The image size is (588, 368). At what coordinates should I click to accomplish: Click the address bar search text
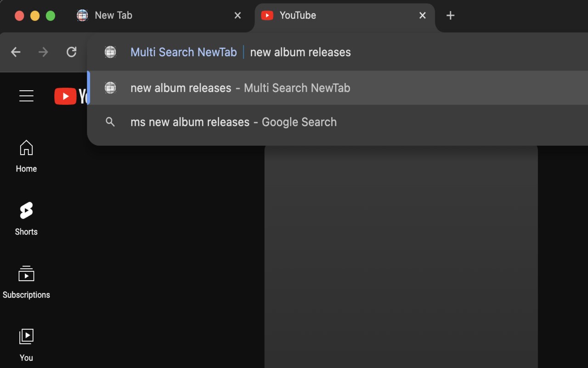click(300, 52)
